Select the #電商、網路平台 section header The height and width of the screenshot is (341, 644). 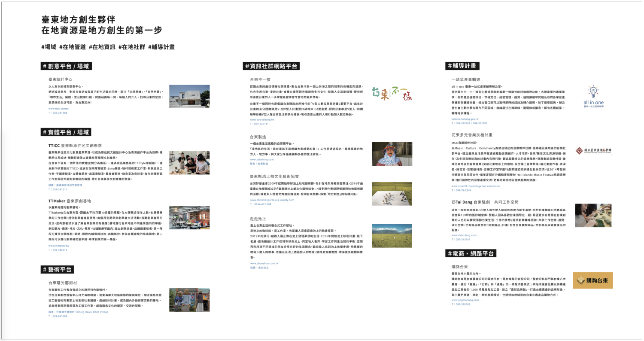point(471,253)
